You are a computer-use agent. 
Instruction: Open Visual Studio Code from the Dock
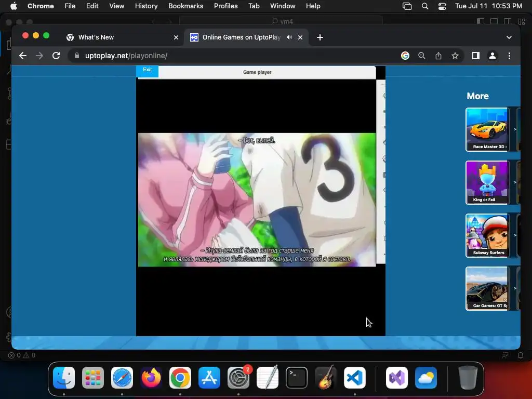pos(355,378)
